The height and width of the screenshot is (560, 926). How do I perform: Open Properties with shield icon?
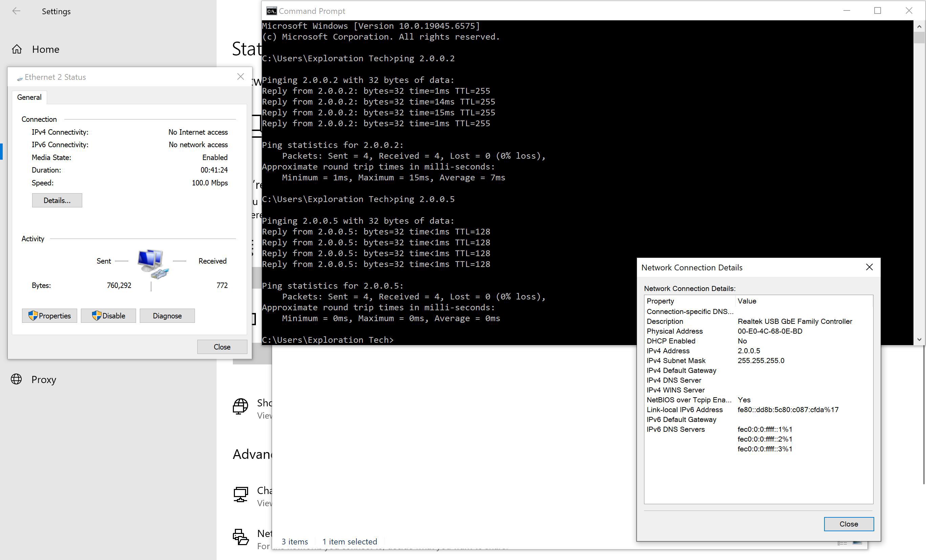49,316
